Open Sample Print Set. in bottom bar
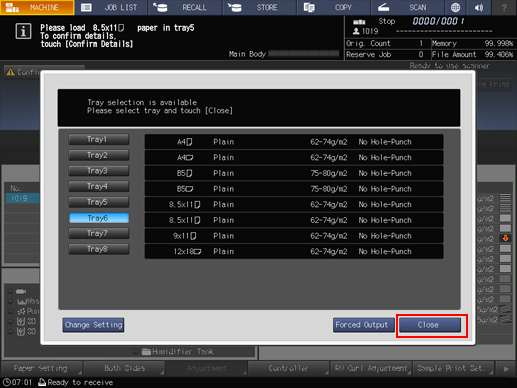517x388 pixels. pyautogui.click(x=453, y=368)
